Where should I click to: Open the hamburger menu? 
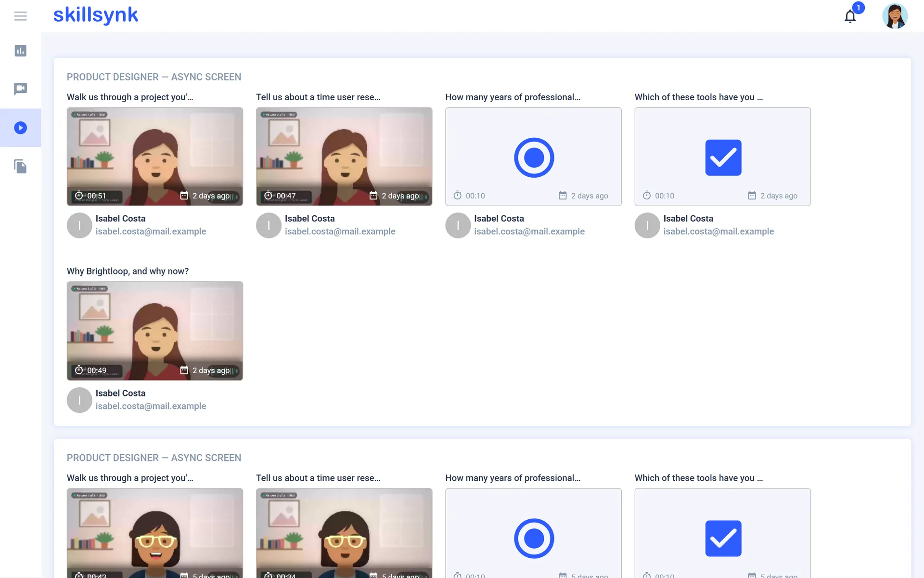coord(20,16)
